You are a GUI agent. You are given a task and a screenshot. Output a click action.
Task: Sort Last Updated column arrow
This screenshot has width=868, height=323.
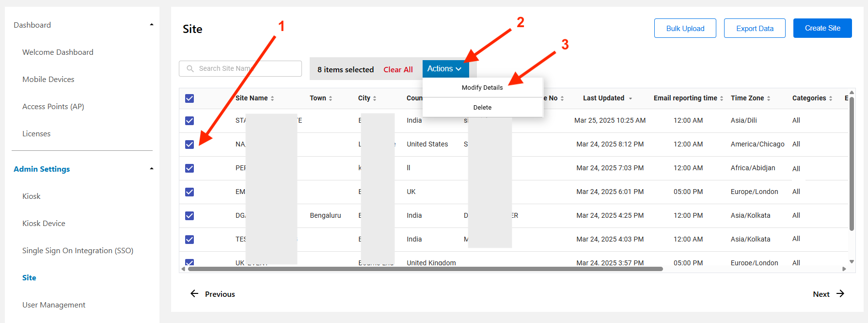631,98
